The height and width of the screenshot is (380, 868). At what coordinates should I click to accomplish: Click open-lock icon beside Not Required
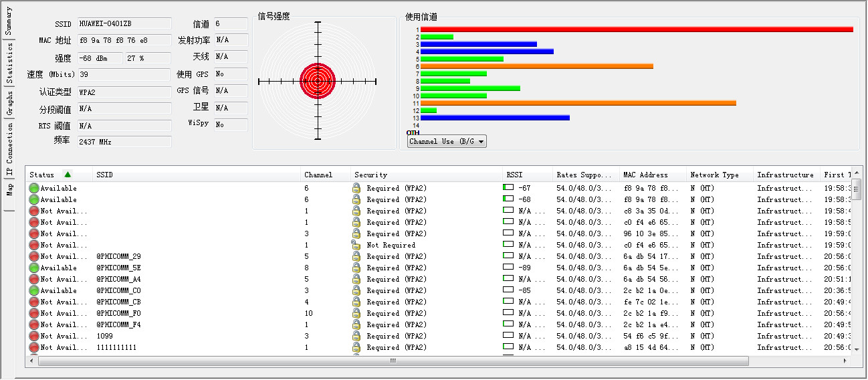356,245
